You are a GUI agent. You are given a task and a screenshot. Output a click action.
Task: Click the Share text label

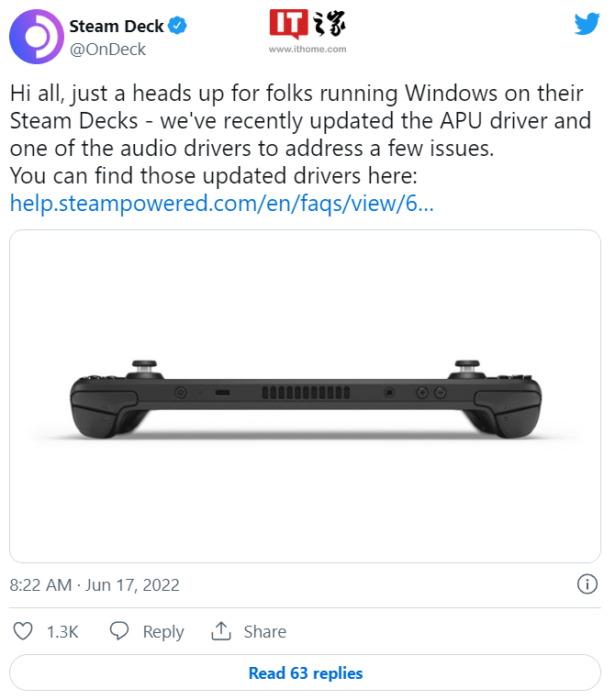pyautogui.click(x=264, y=632)
